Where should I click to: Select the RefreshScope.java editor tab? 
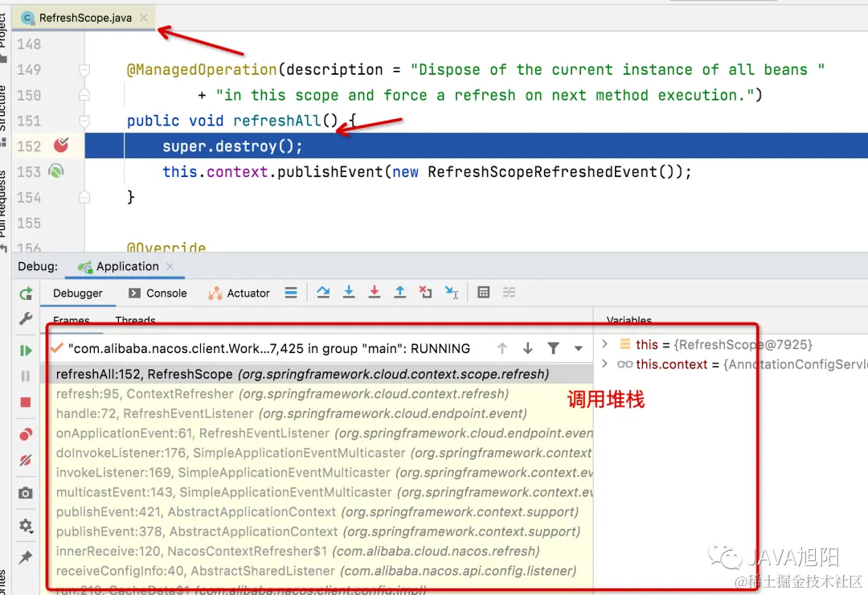84,18
